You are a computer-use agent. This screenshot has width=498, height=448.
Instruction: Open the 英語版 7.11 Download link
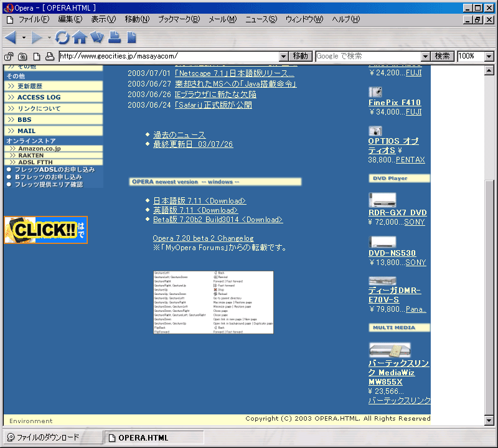(x=195, y=210)
